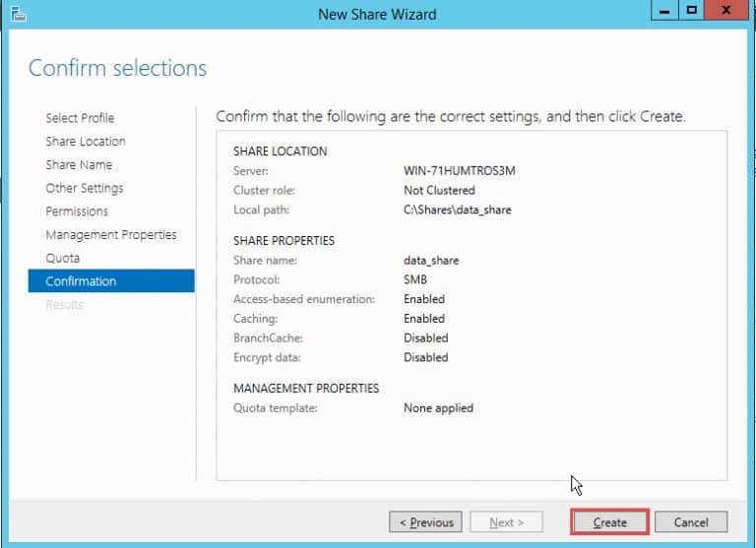Go to the Select Profile step
The width and height of the screenshot is (756, 548).
[80, 118]
